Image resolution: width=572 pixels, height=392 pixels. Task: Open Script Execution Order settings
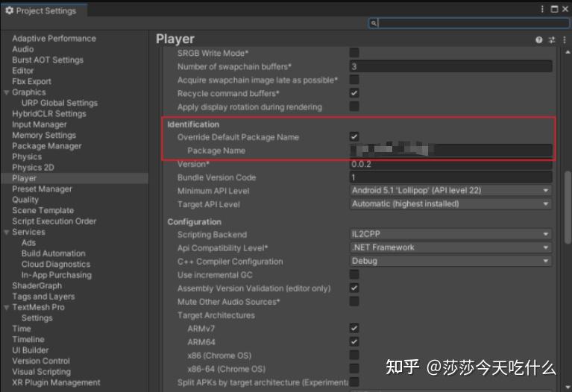pyautogui.click(x=54, y=221)
